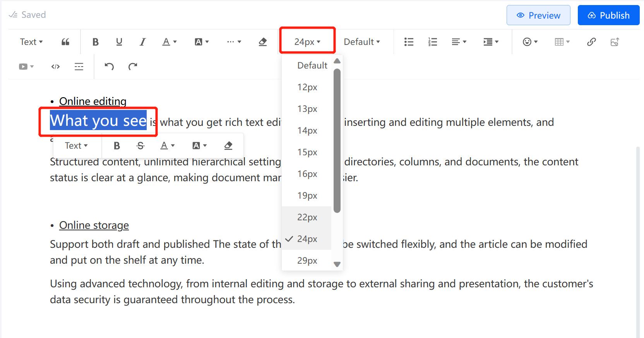Open the emoji picker
This screenshot has width=644, height=338.
(x=530, y=42)
